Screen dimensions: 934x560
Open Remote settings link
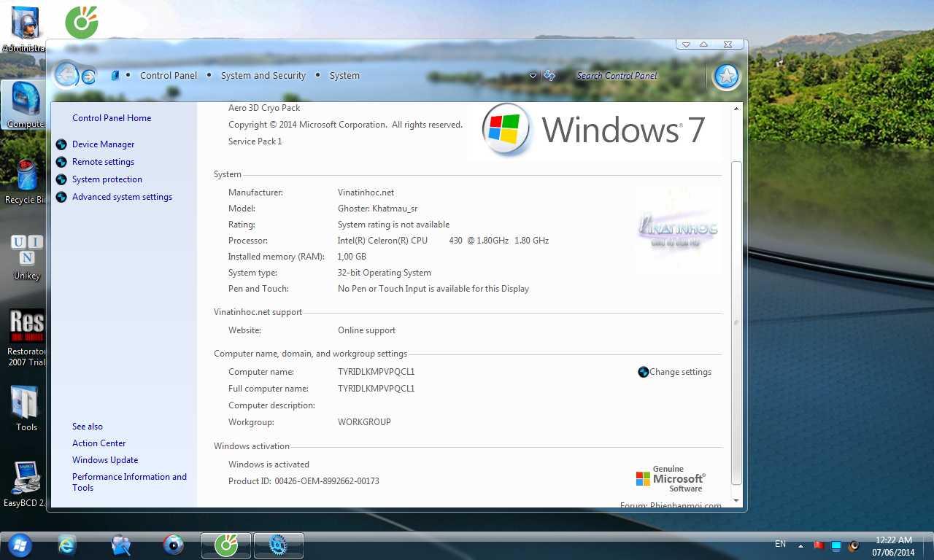[x=103, y=162]
